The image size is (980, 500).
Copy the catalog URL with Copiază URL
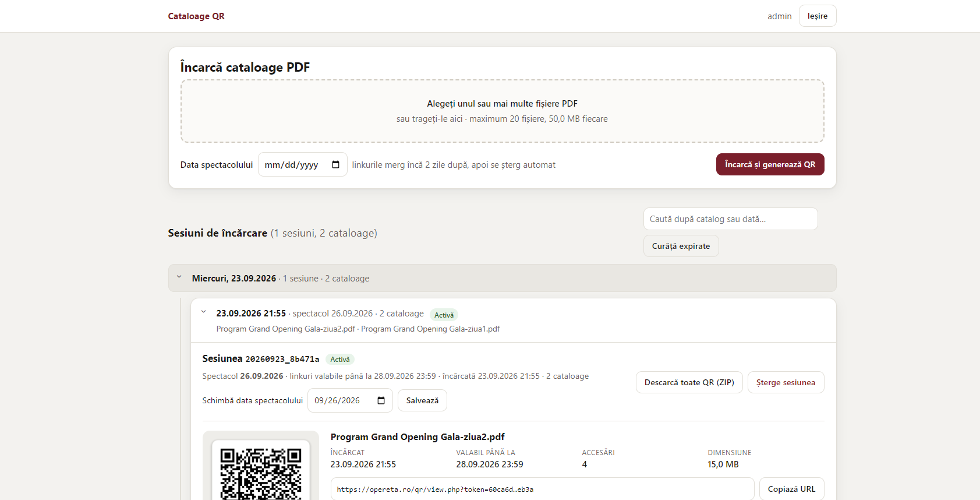tap(791, 489)
